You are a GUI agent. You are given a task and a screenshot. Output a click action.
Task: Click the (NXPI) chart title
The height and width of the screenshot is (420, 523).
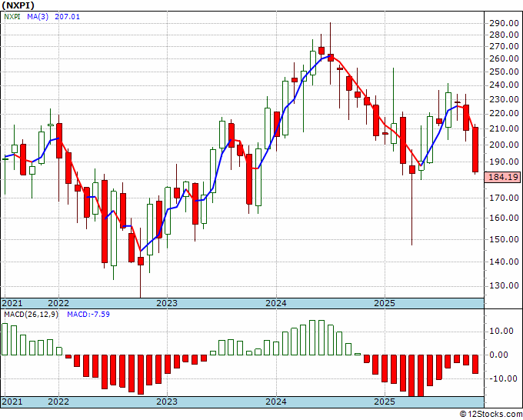tap(18, 5)
